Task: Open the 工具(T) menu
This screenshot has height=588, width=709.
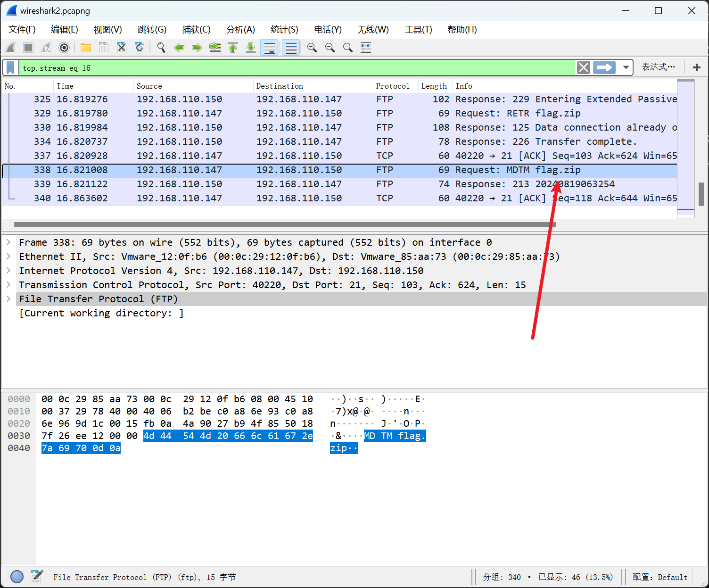Action: (x=419, y=30)
